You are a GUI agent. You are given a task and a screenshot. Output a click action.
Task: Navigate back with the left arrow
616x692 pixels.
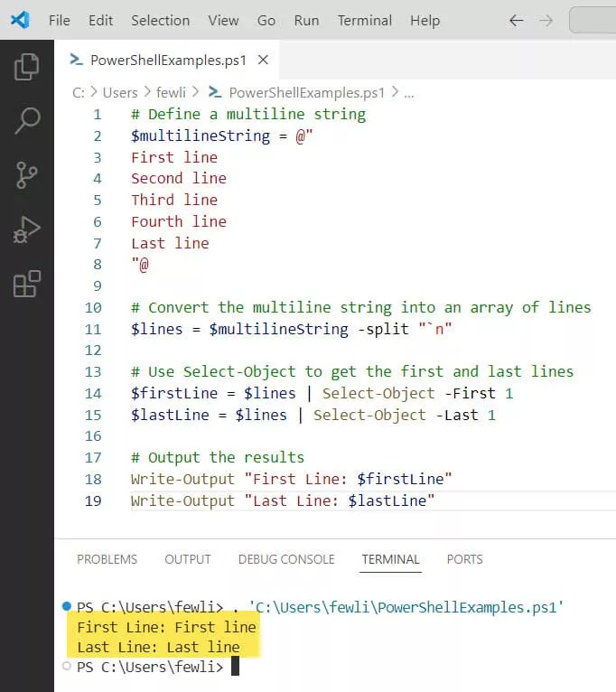tap(517, 20)
